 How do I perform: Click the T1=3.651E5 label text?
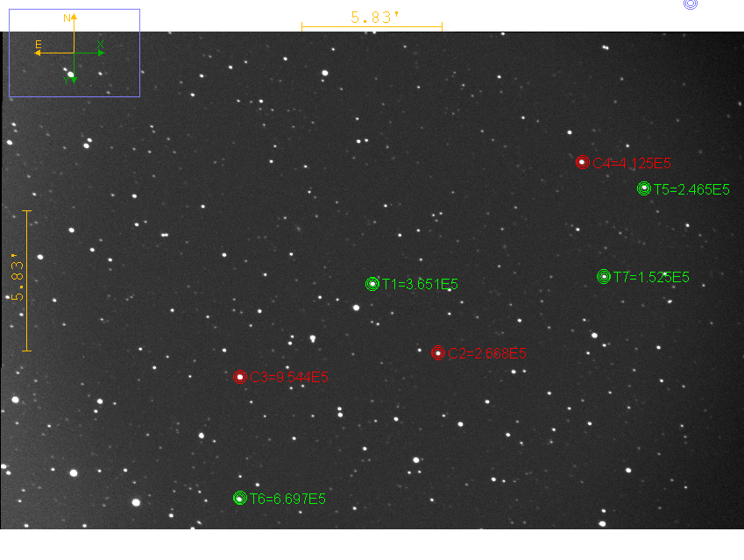click(x=420, y=284)
